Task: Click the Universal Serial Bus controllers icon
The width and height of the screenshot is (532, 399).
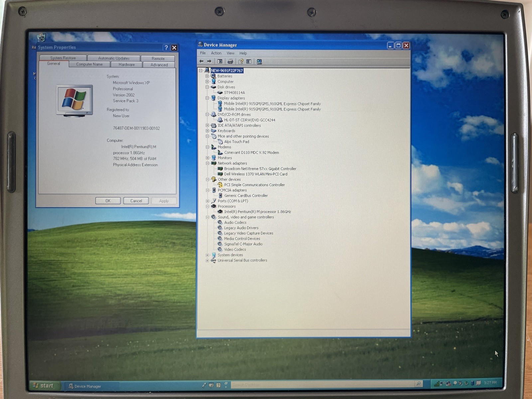Action: pos(213,260)
